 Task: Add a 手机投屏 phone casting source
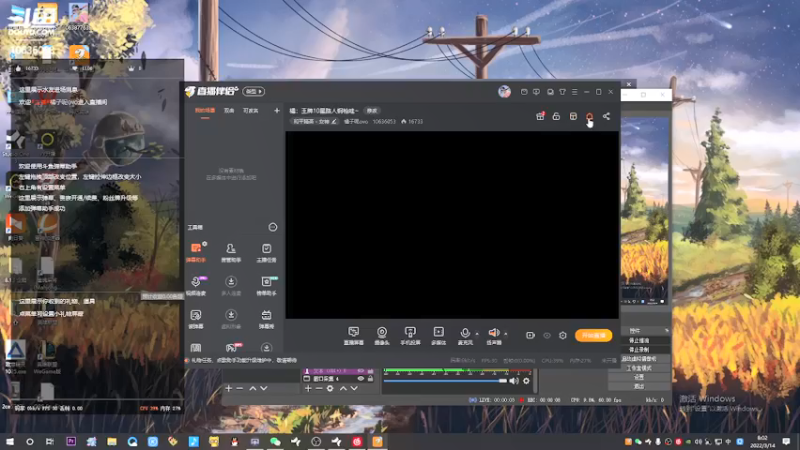[x=410, y=336]
